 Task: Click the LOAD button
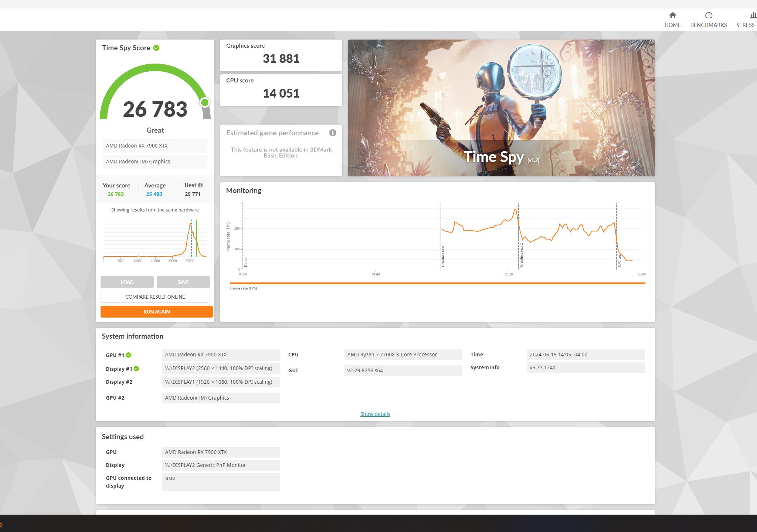pos(127,282)
